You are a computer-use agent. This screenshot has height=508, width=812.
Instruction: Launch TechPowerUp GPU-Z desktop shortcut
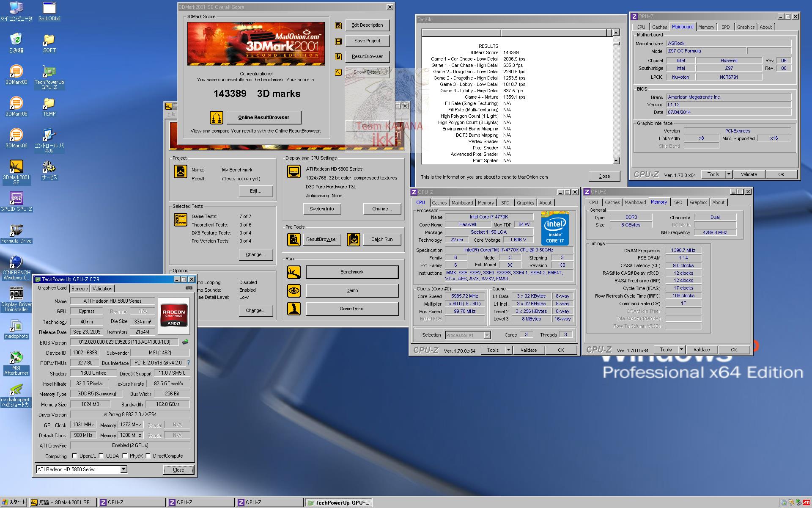coord(49,77)
